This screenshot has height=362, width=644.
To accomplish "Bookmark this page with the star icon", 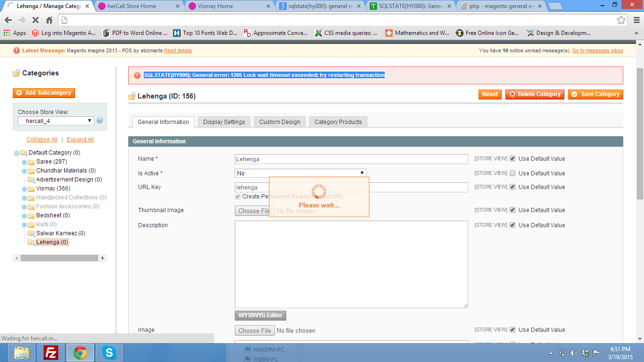I will 621,20.
